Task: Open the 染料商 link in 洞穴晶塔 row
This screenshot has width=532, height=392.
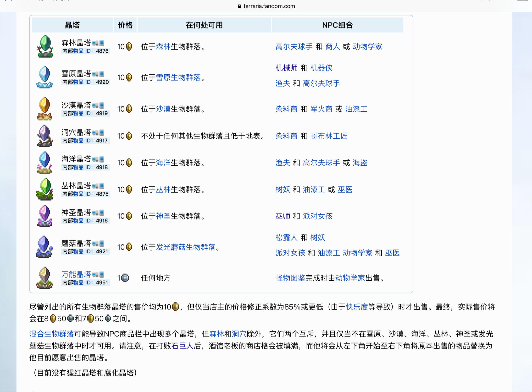Action: [x=286, y=136]
